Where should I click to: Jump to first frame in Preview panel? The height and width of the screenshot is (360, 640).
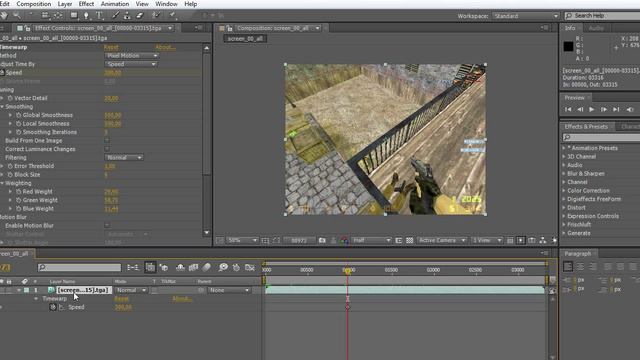[568, 109]
